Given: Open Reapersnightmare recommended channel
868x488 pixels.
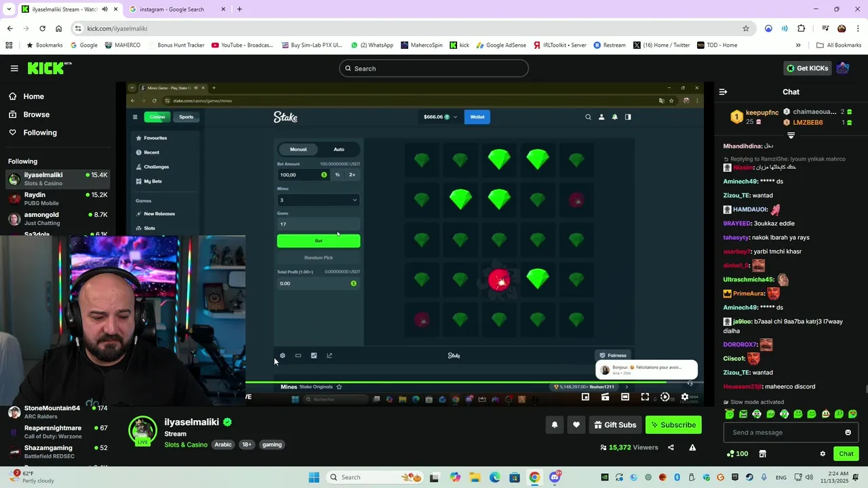Looking at the screenshot, I should click(57, 432).
